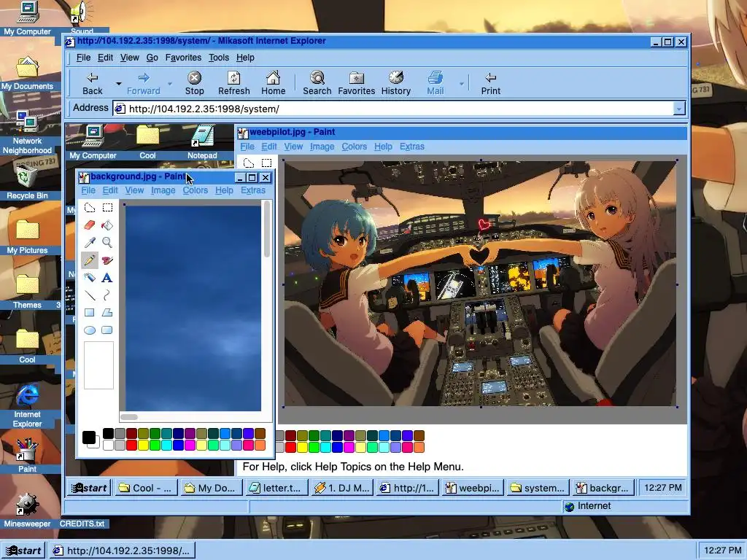Image resolution: width=747 pixels, height=560 pixels.
Task: Click the browser Address URL field
Action: 399,109
